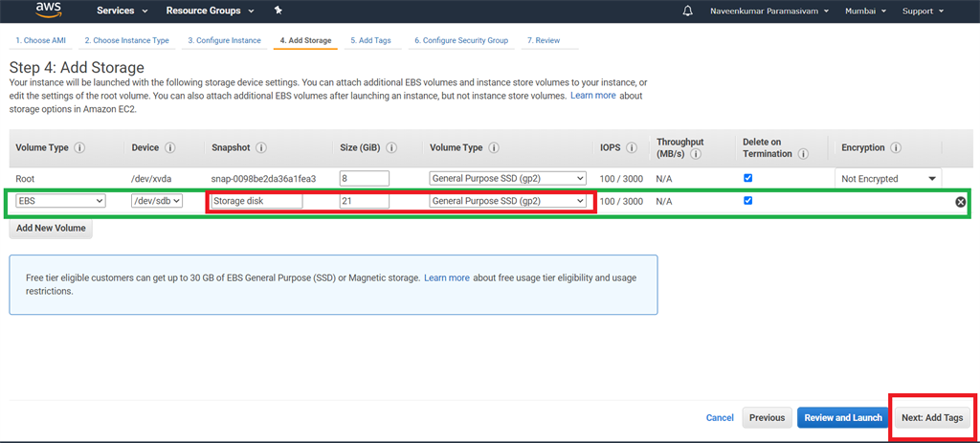Open the Not Encrypted encryption dropdown
This screenshot has height=443, width=980.
click(888, 179)
